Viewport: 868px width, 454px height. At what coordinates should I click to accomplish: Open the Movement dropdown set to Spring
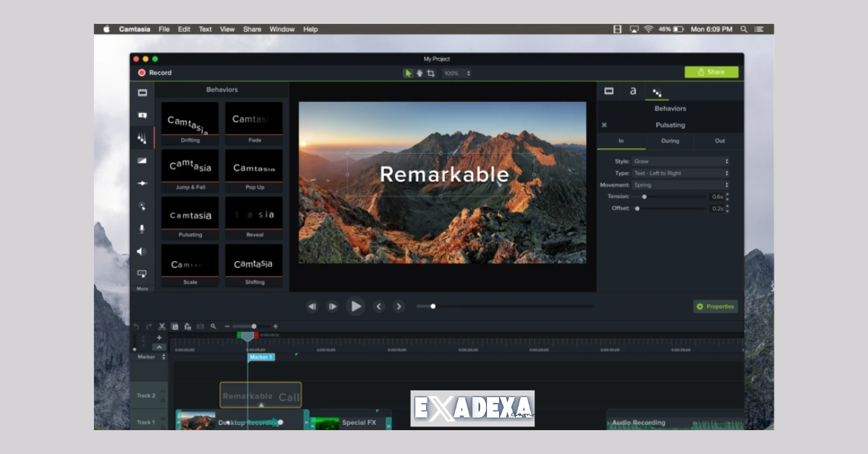(x=680, y=184)
